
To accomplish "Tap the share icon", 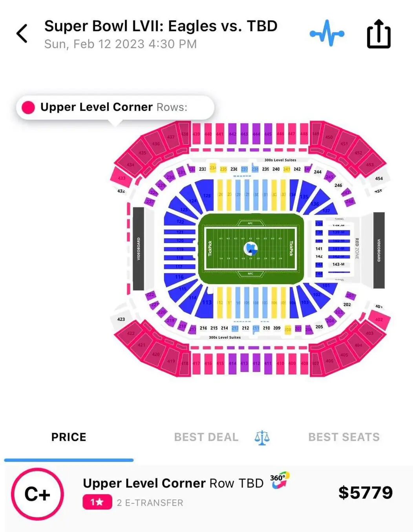I will (x=378, y=34).
